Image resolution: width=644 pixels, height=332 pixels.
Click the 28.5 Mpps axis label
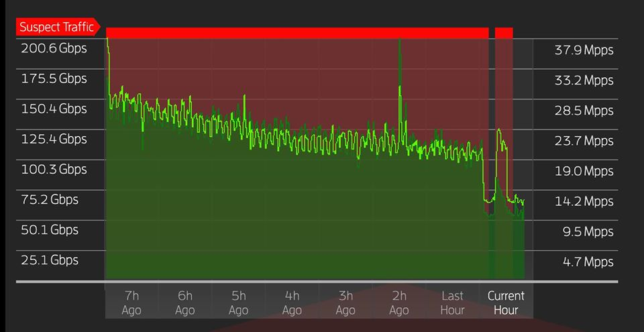click(x=584, y=111)
